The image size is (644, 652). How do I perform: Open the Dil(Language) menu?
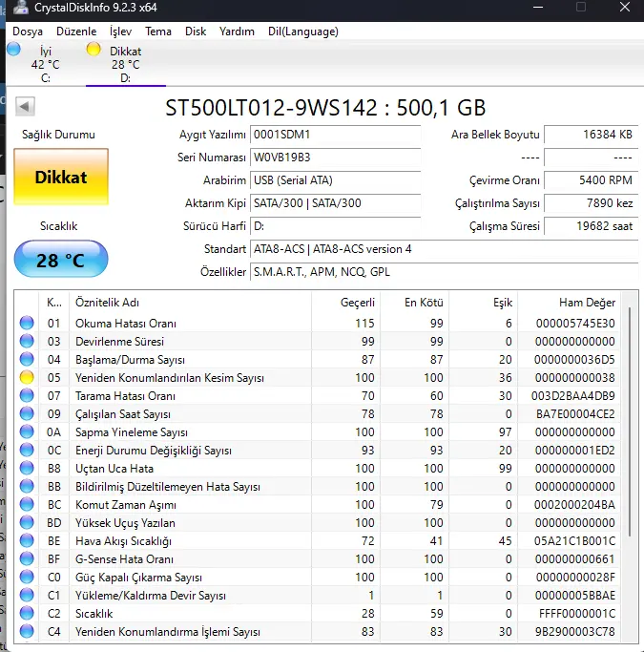(x=303, y=32)
